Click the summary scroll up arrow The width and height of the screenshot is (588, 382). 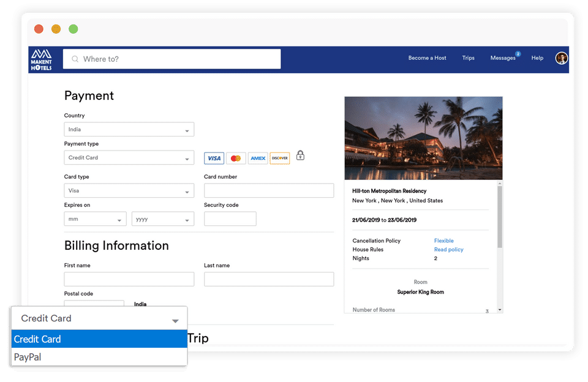pos(500,183)
